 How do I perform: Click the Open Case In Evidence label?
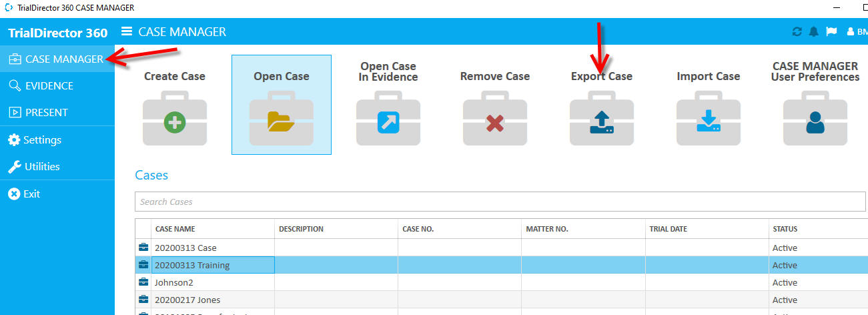(388, 71)
